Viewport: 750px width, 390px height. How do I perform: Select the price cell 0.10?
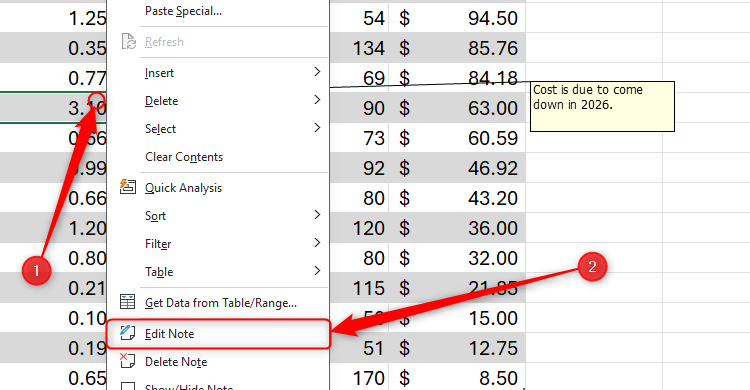tap(53, 318)
